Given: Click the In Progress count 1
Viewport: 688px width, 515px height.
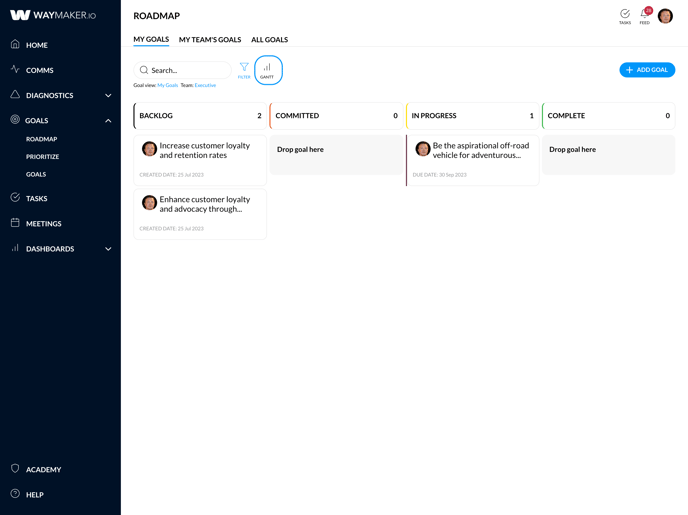Looking at the screenshot, I should [x=532, y=116].
